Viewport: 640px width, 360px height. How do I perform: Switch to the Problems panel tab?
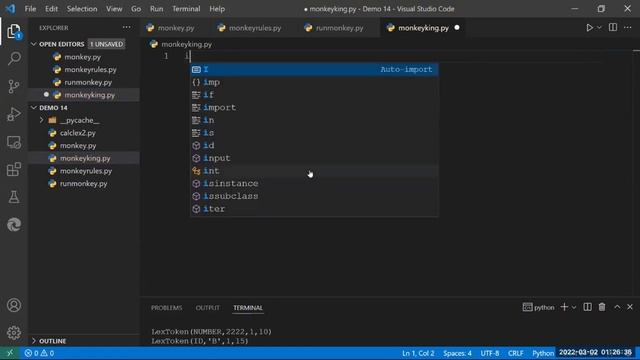[167, 308]
